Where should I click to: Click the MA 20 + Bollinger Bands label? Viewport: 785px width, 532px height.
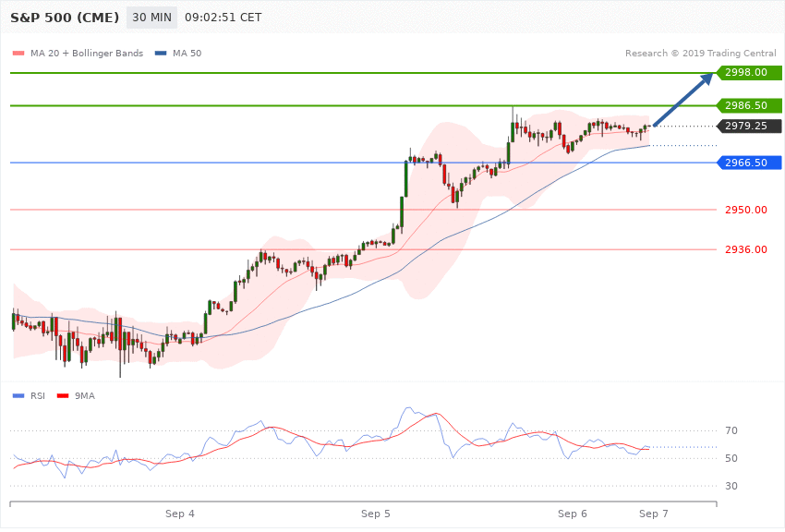[87, 53]
